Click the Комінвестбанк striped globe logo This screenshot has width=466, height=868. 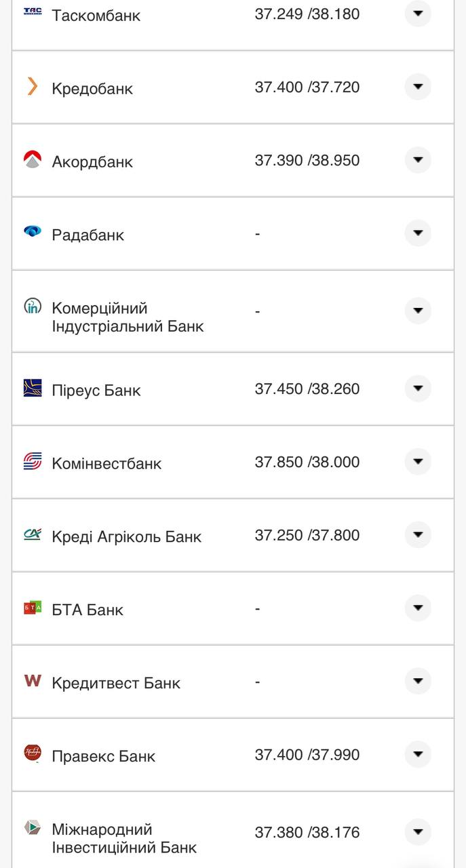(32, 462)
